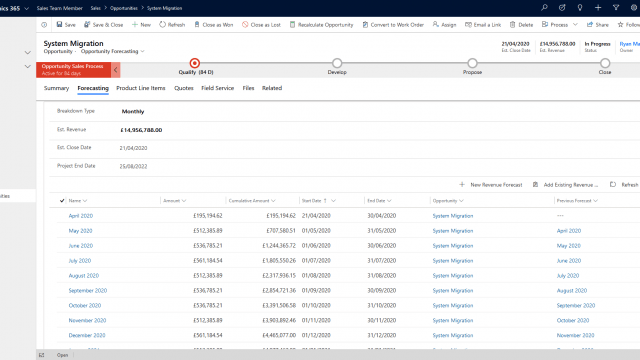Collapse the Opportunity Sales Process stage arrow
This screenshot has height=360, width=640.
coord(116,70)
